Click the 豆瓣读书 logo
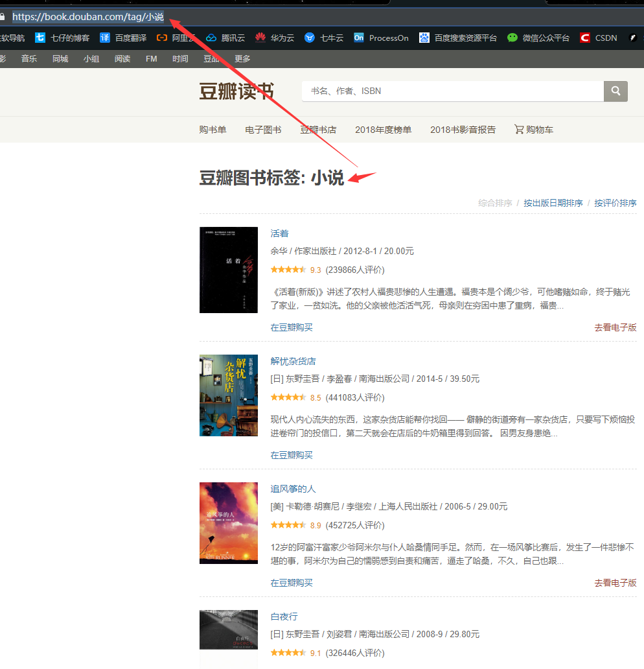This screenshot has height=669, width=644. coord(236,91)
